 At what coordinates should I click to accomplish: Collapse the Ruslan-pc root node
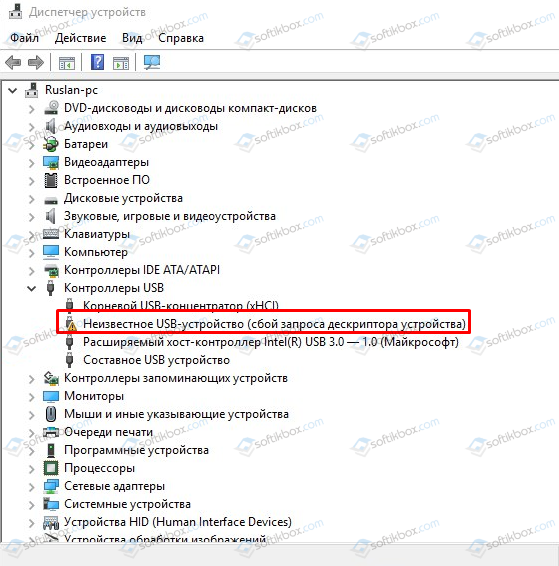(13, 90)
